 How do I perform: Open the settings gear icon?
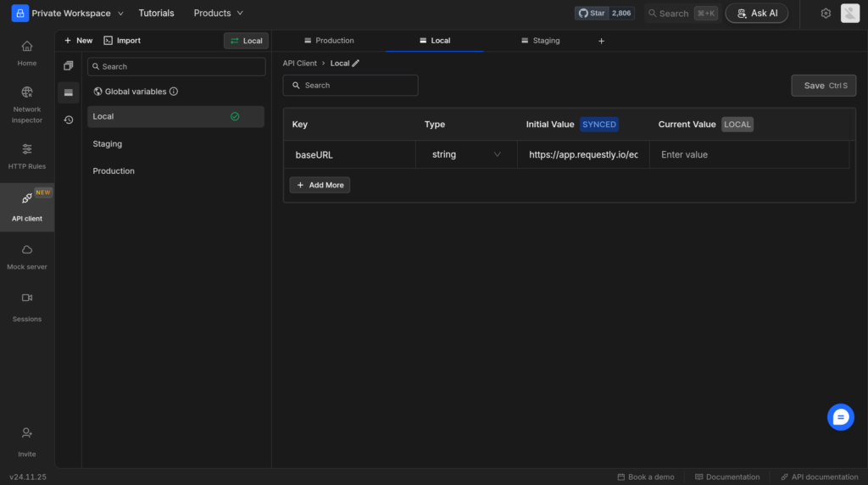826,14
